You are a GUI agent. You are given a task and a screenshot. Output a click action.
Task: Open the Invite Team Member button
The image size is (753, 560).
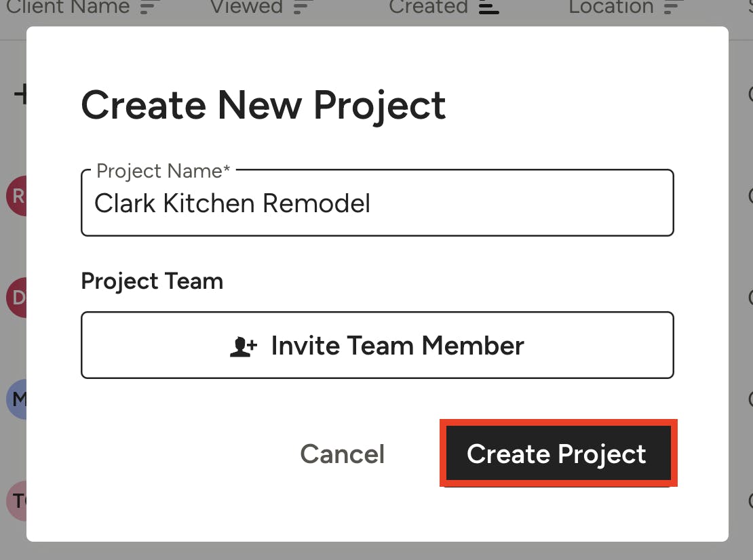[x=377, y=346]
